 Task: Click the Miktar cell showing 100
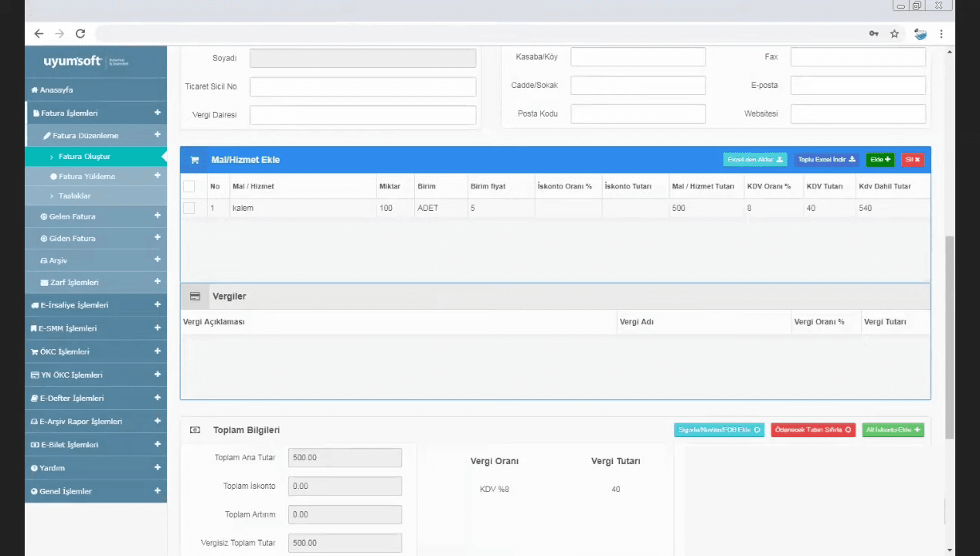tap(395, 208)
